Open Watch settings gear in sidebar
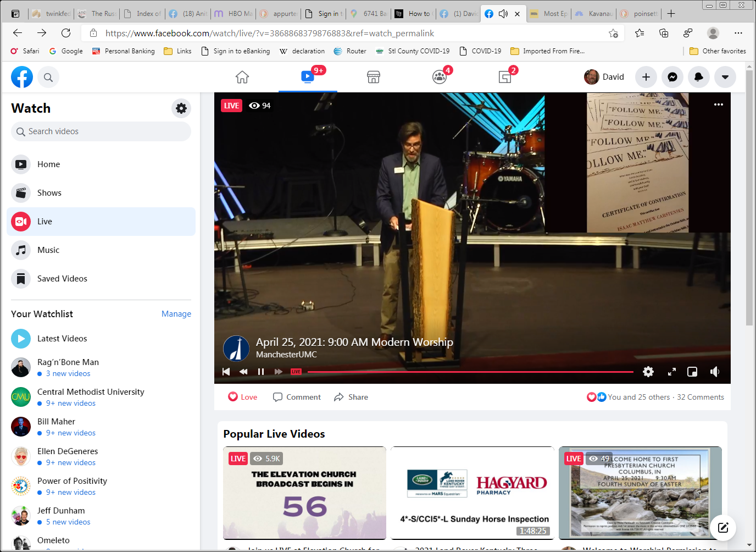Image resolution: width=756 pixels, height=552 pixels. pyautogui.click(x=181, y=108)
